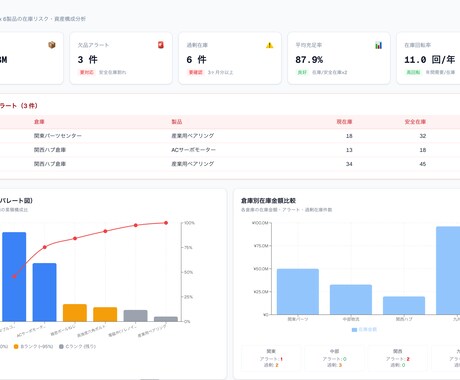This screenshot has width=460, height=380.
Task: Open the 関東 warehouse summary card
Action: pos(271,358)
